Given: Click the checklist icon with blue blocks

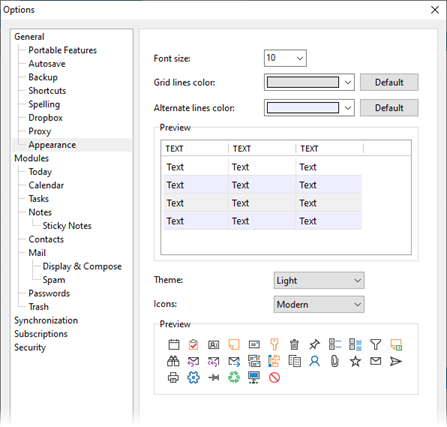Looking at the screenshot, I should [x=355, y=344].
